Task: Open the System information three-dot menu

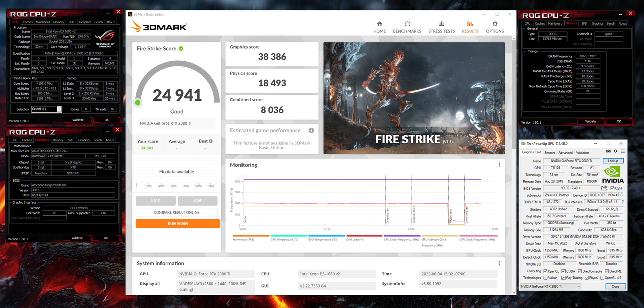Action: [499, 263]
